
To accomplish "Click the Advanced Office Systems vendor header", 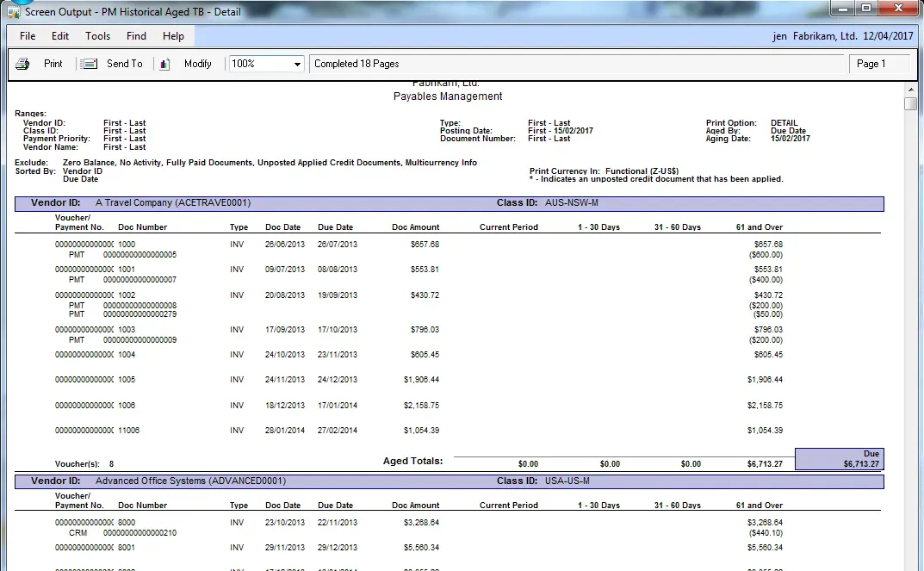I will [189, 481].
